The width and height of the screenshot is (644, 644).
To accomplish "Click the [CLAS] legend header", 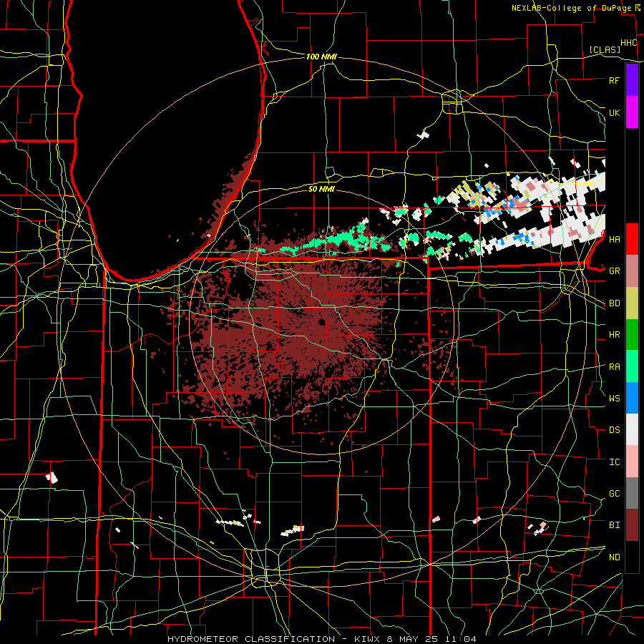I will tap(605, 50).
